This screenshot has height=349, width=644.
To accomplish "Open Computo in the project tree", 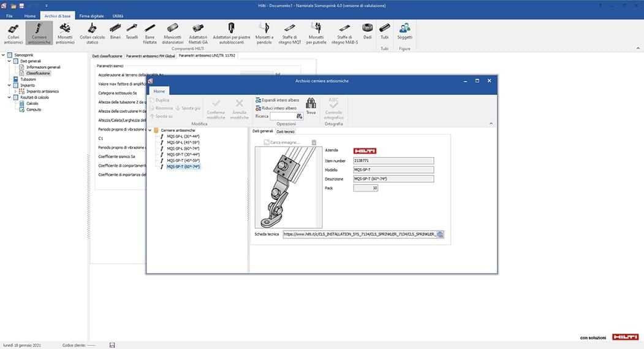I will tap(33, 110).
